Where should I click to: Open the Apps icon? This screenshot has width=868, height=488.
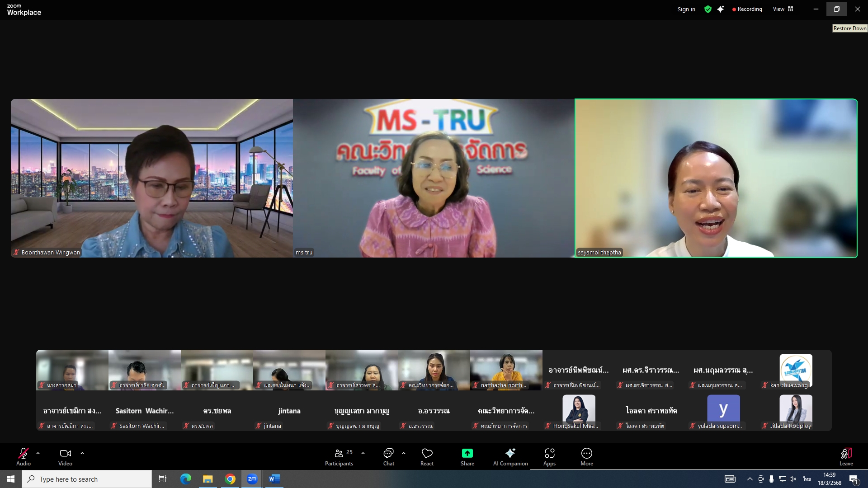pyautogui.click(x=549, y=453)
